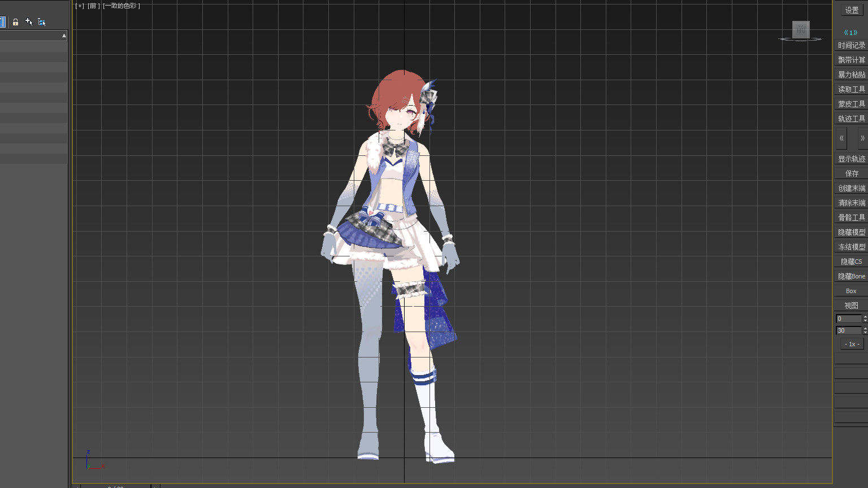The height and width of the screenshot is (488, 868).
Task: Click the ViewCube front face
Action: click(800, 29)
